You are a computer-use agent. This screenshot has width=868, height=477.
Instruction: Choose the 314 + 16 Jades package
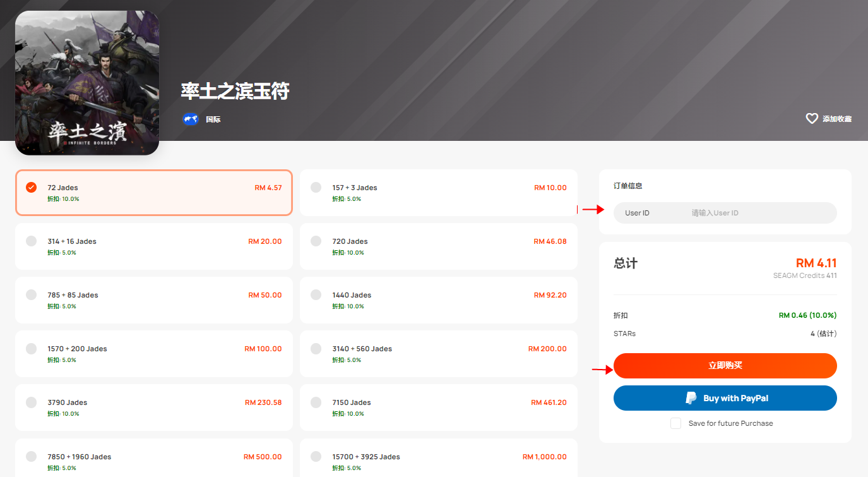[154, 246]
